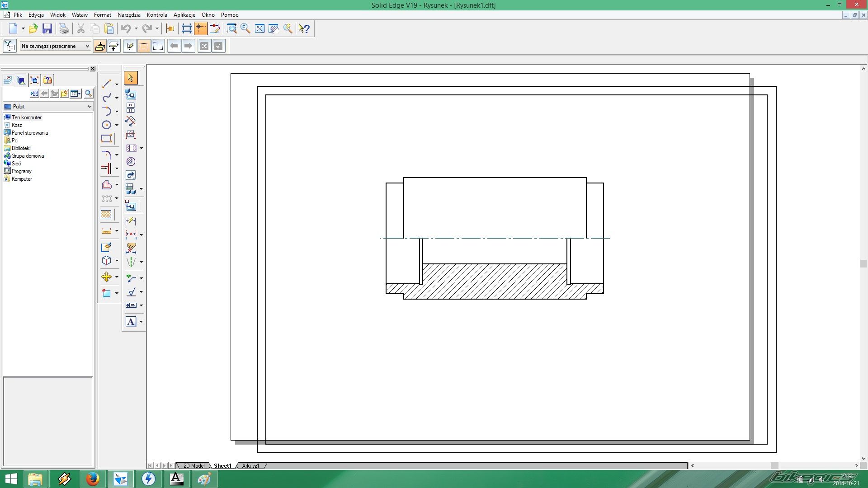Viewport: 868px width, 488px height.
Task: Toggle the highlighted alignment indicator button
Action: pyautogui.click(x=201, y=29)
